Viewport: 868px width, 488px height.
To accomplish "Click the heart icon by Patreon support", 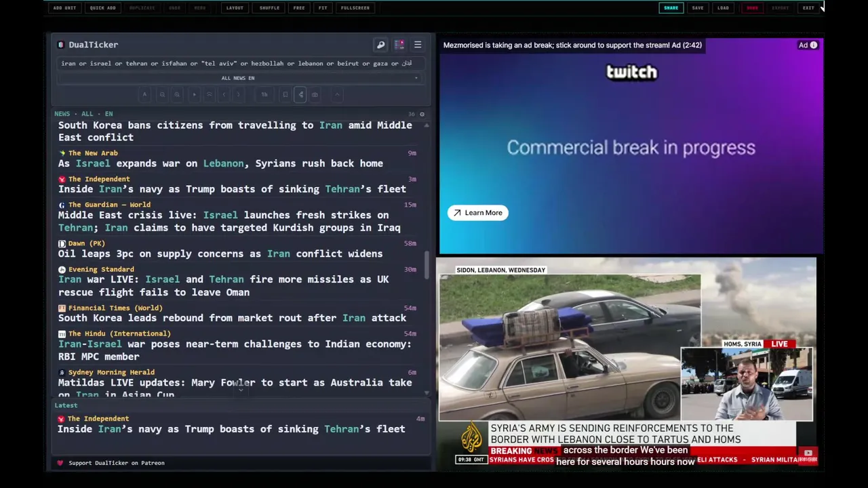I will [60, 463].
